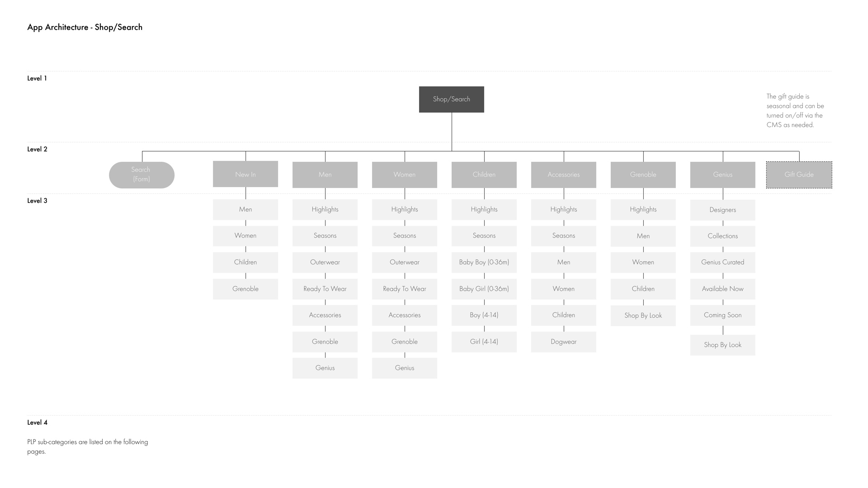Screen dimensions: 868x488
Task: Open the Shop/Search Level 1 menu
Action: pyautogui.click(x=451, y=99)
